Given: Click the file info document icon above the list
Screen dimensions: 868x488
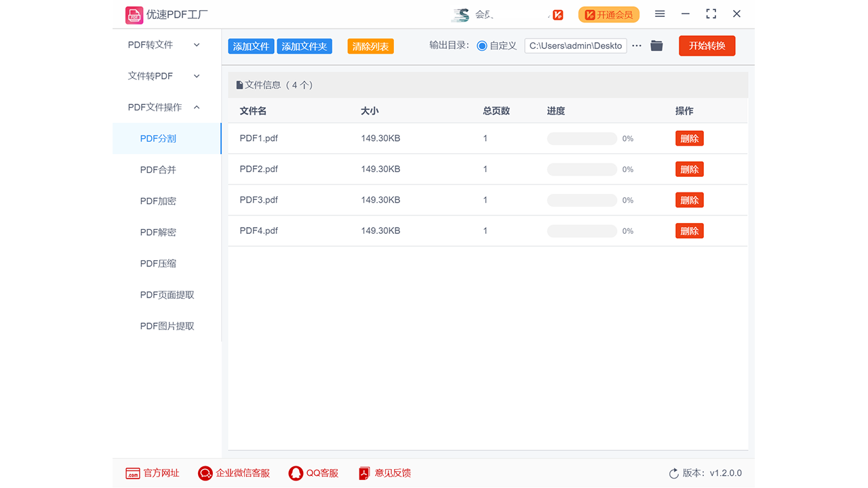Looking at the screenshot, I should click(239, 84).
